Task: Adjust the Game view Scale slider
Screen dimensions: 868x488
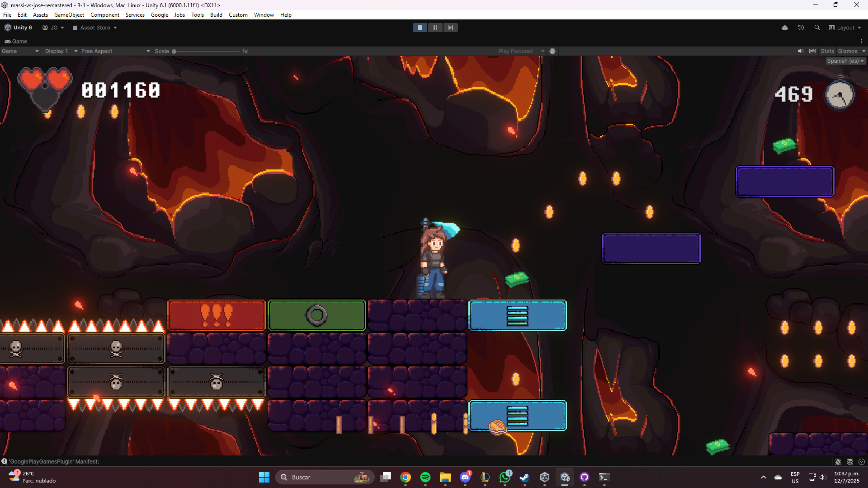Action: [175, 51]
